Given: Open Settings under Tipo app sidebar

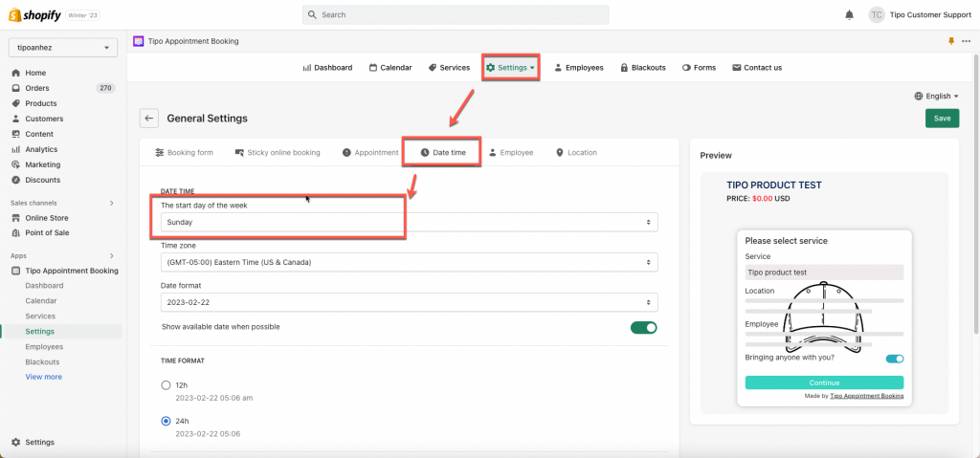Looking at the screenshot, I should [39, 332].
